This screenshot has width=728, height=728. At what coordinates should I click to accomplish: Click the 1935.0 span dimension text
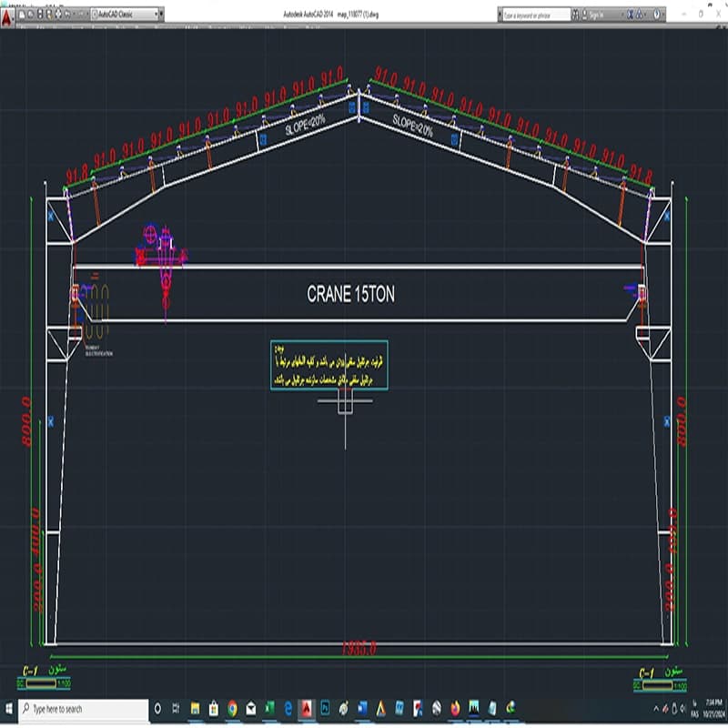(x=359, y=649)
